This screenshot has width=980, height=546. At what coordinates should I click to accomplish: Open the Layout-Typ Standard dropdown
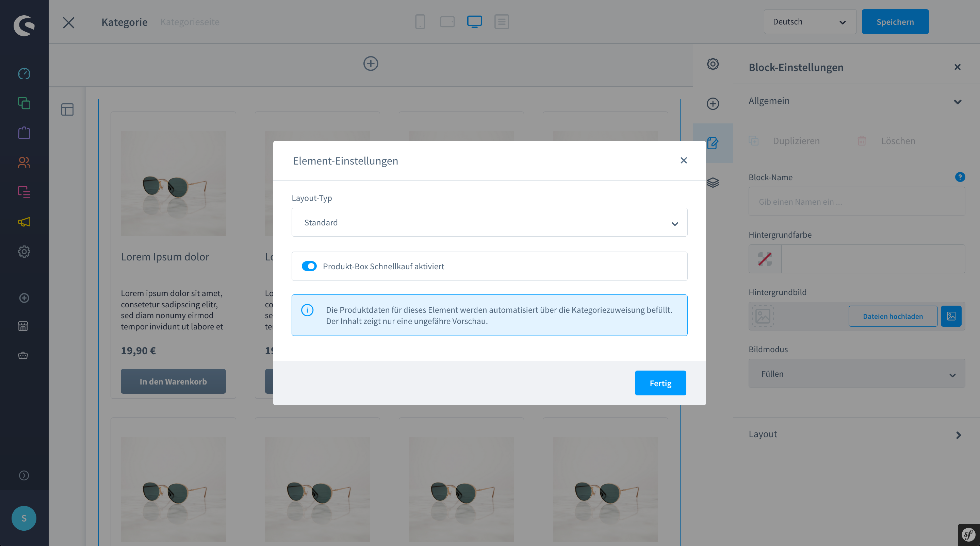(489, 222)
